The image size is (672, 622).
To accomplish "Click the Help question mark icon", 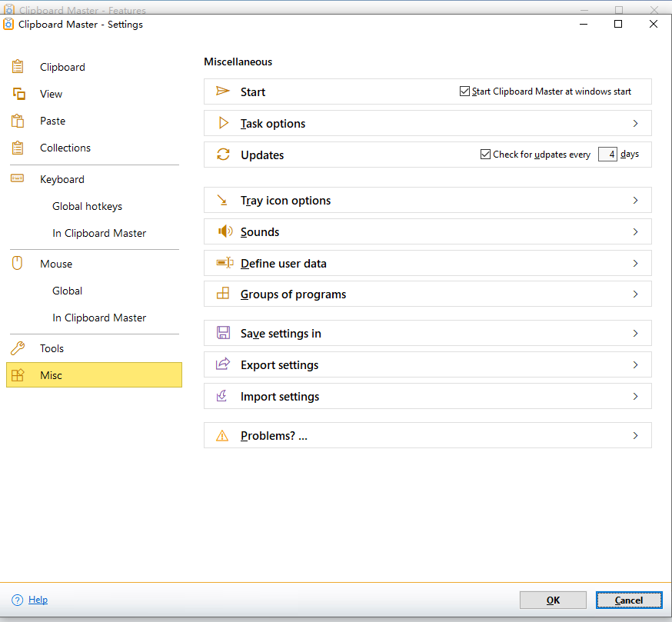I will (x=17, y=600).
